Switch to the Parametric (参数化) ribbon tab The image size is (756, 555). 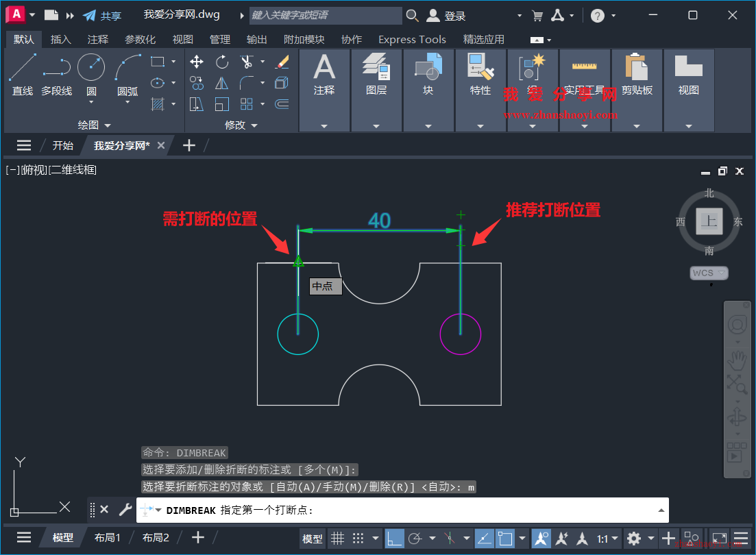coord(141,39)
